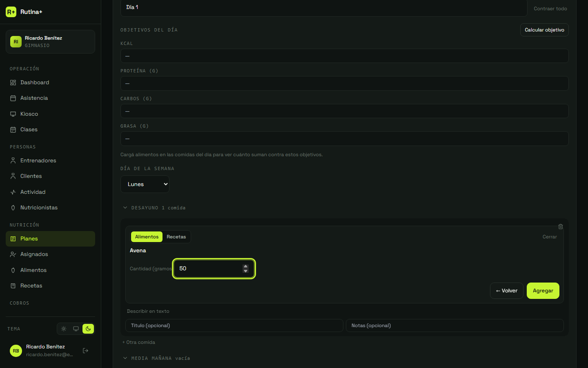Click the Carbos (g) objective field
588x368 pixels.
pos(344,111)
